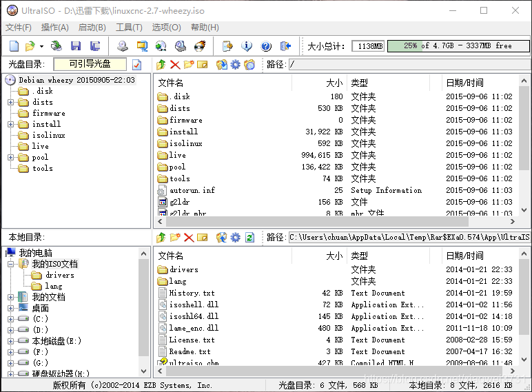Click Add to image icon in local toolbar

222,238
